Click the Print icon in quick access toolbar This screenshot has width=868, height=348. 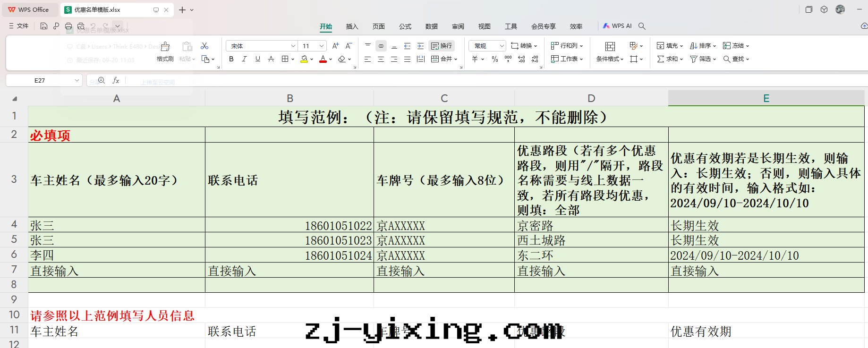point(68,26)
